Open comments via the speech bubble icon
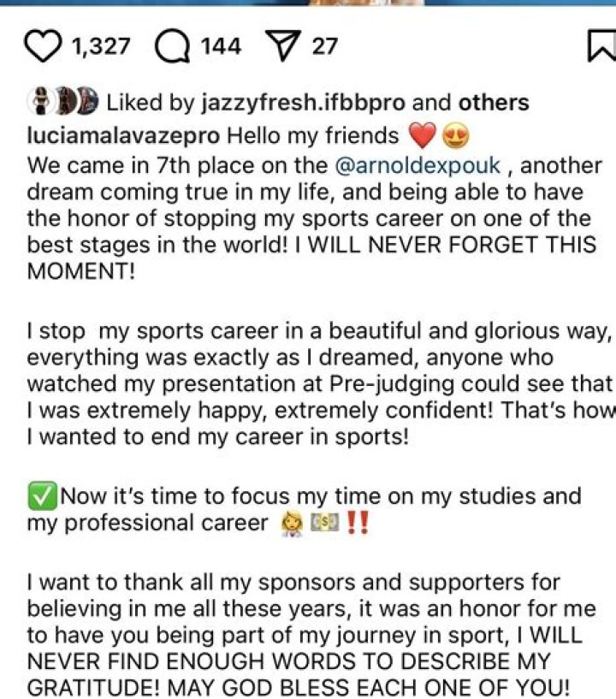The width and height of the screenshot is (616, 699). click(171, 45)
